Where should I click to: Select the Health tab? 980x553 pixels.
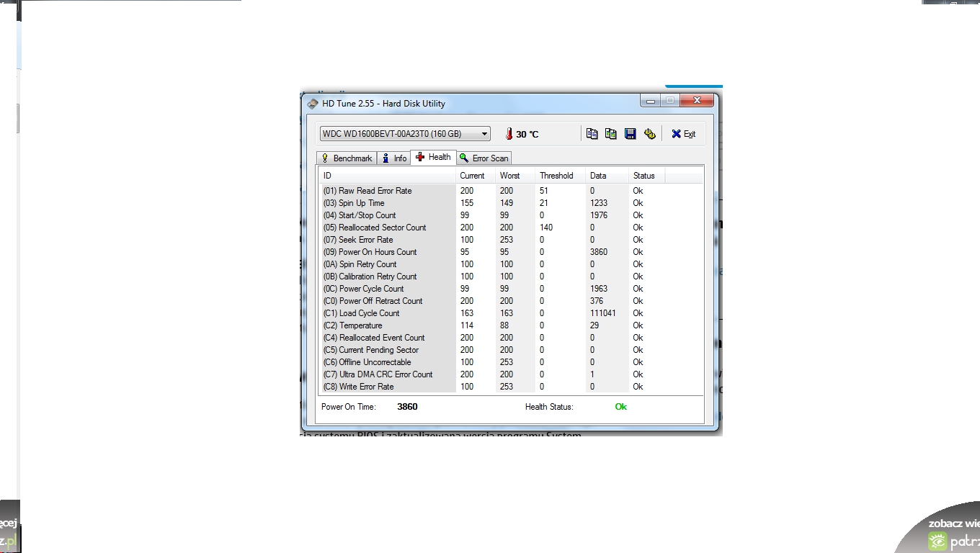[433, 157]
